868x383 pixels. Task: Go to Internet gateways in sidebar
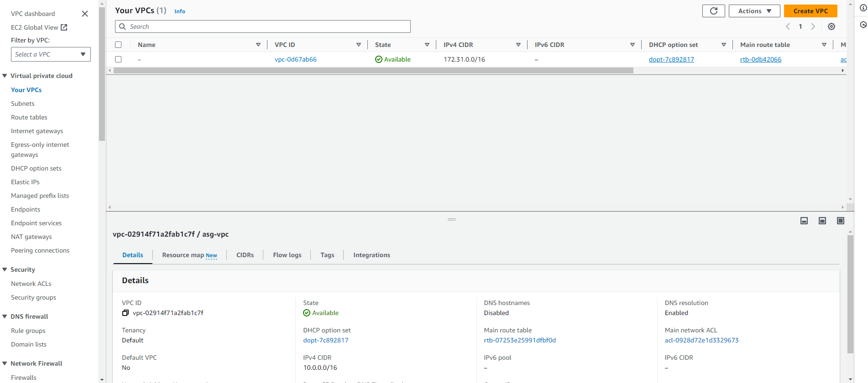(37, 131)
